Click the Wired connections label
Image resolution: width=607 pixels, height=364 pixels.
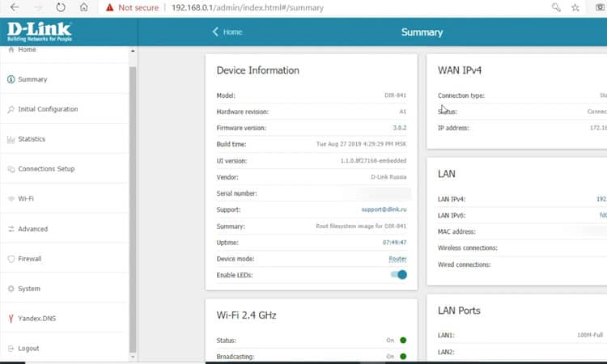click(464, 265)
